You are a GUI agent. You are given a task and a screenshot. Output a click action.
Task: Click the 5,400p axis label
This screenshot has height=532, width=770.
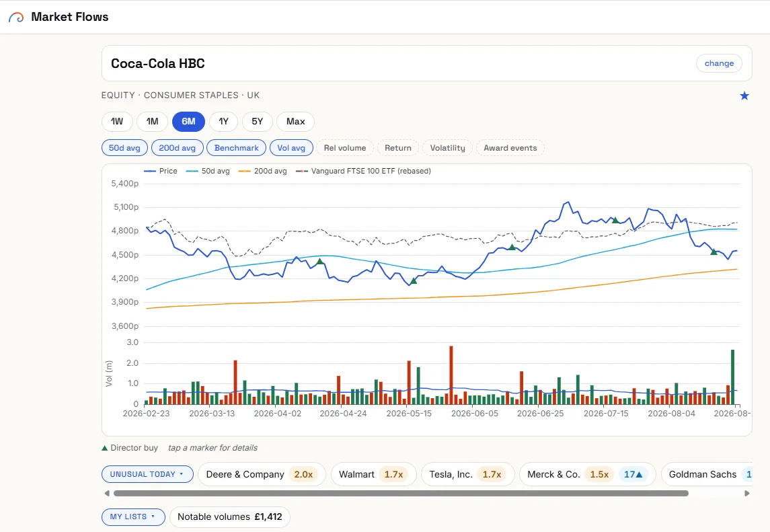pos(124,184)
